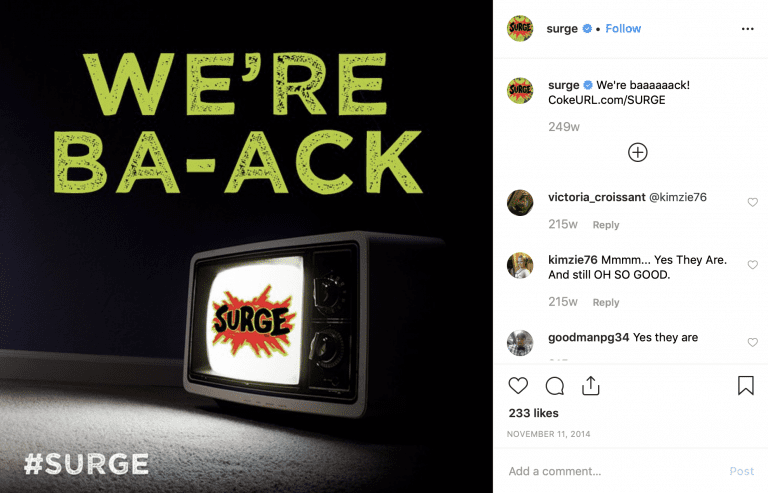The height and width of the screenshot is (493, 768).
Task: Open the @kimzie76 mention link
Action: (x=677, y=197)
